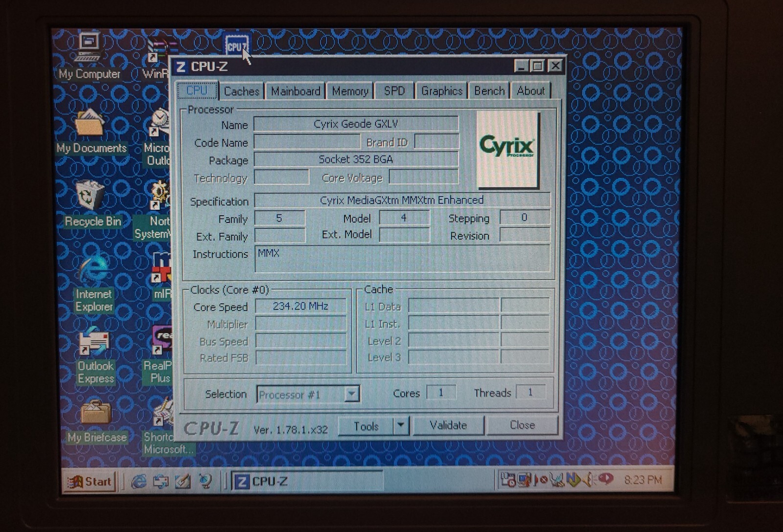
Task: Click the Instructions field showing MMX
Action: [x=402, y=258]
